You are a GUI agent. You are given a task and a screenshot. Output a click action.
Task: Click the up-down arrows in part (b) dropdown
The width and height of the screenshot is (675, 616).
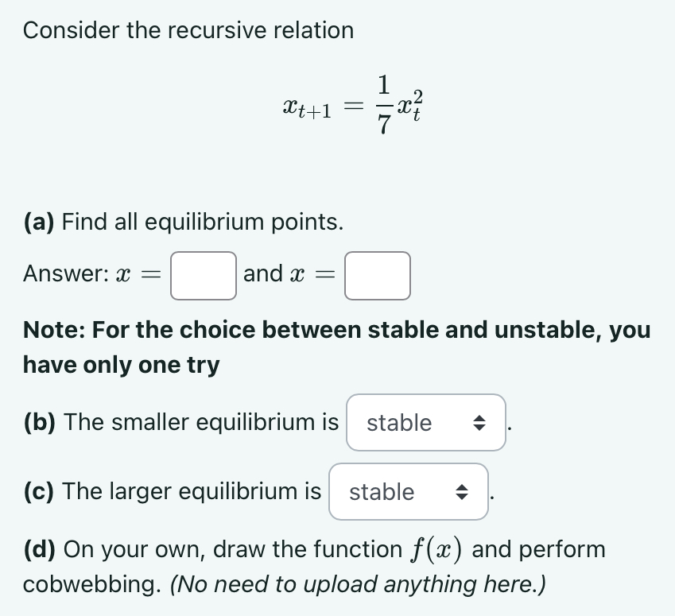pos(479,423)
